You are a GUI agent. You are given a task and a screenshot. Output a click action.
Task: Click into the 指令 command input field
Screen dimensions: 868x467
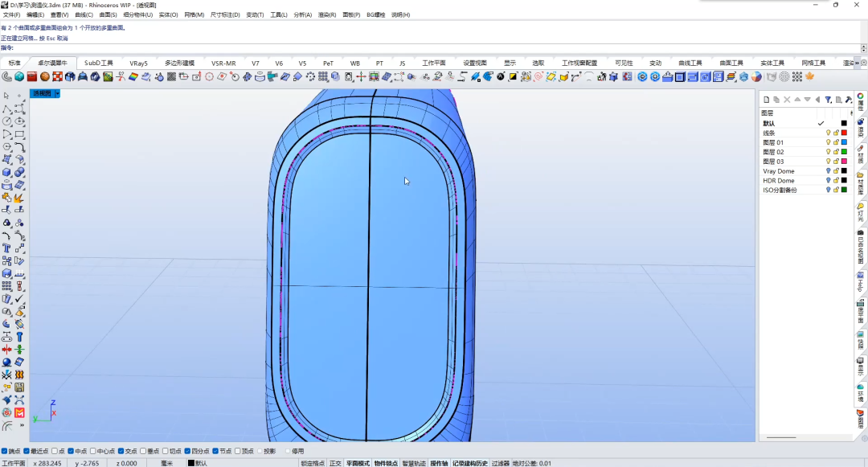tap(436, 48)
